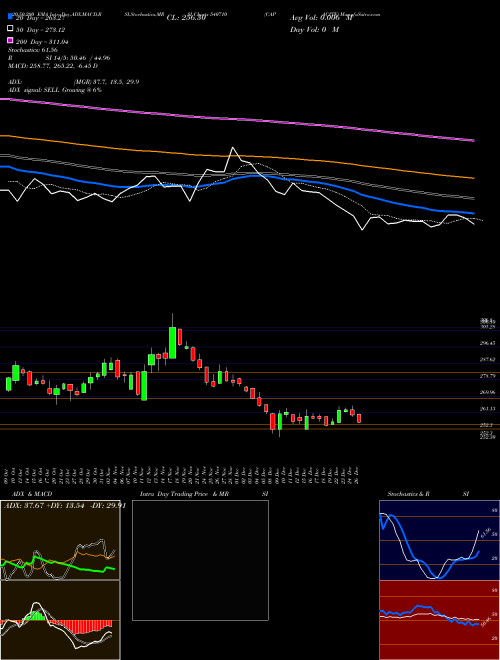Click the dark red RSI chart panel

pos(439,620)
